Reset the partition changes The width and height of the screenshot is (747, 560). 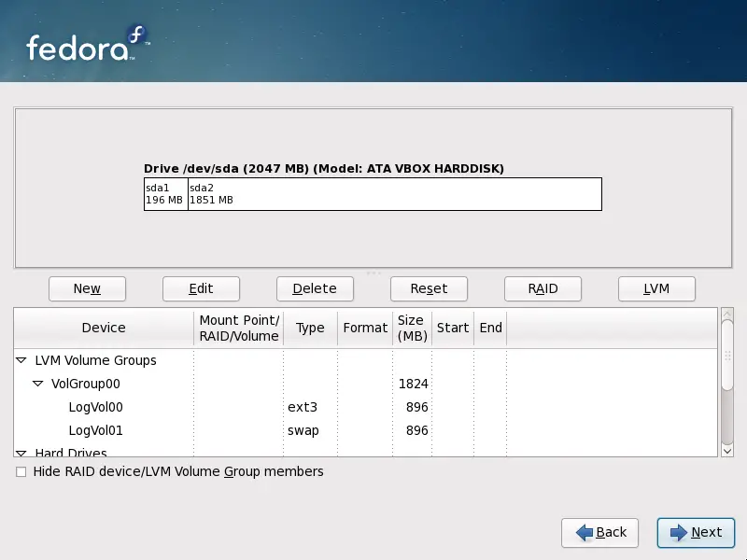[x=429, y=288]
